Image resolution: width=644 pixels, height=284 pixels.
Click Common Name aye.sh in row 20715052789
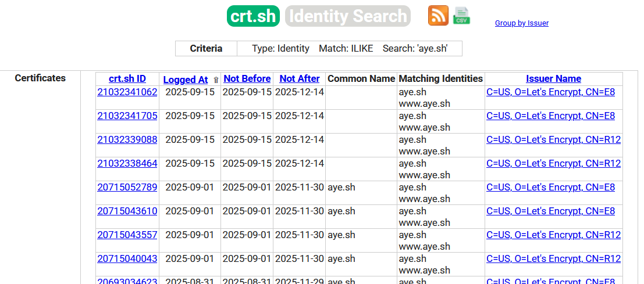point(341,187)
